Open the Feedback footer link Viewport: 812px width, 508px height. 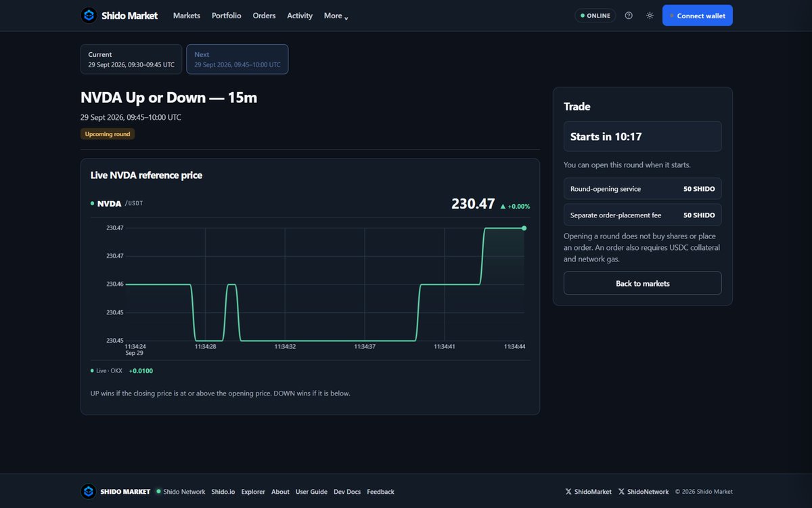point(380,492)
